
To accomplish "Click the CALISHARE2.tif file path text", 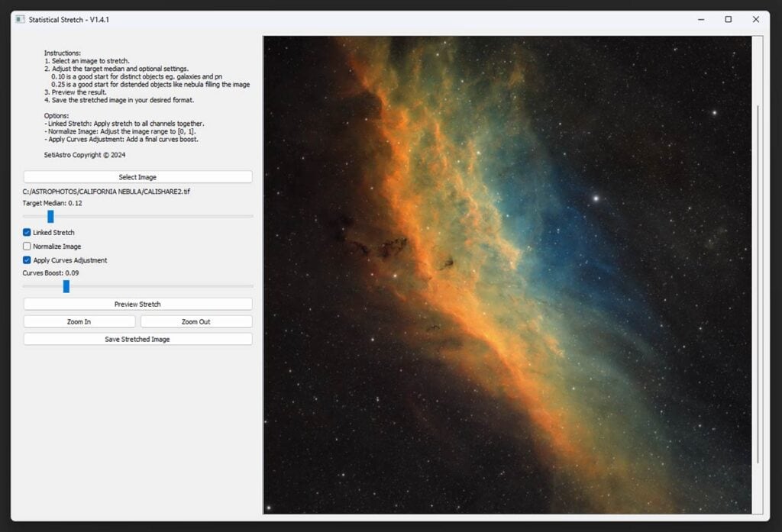I will pyautogui.click(x=107, y=191).
